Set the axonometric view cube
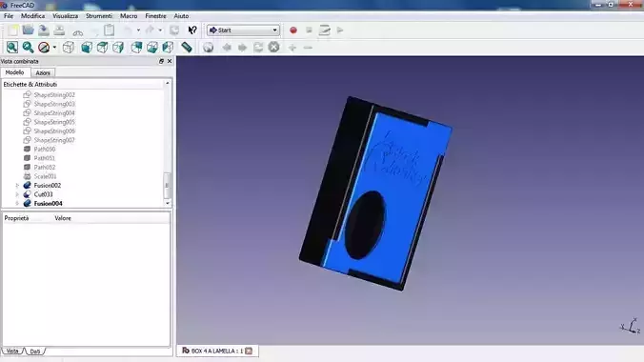The height and width of the screenshot is (362, 644). tap(69, 48)
